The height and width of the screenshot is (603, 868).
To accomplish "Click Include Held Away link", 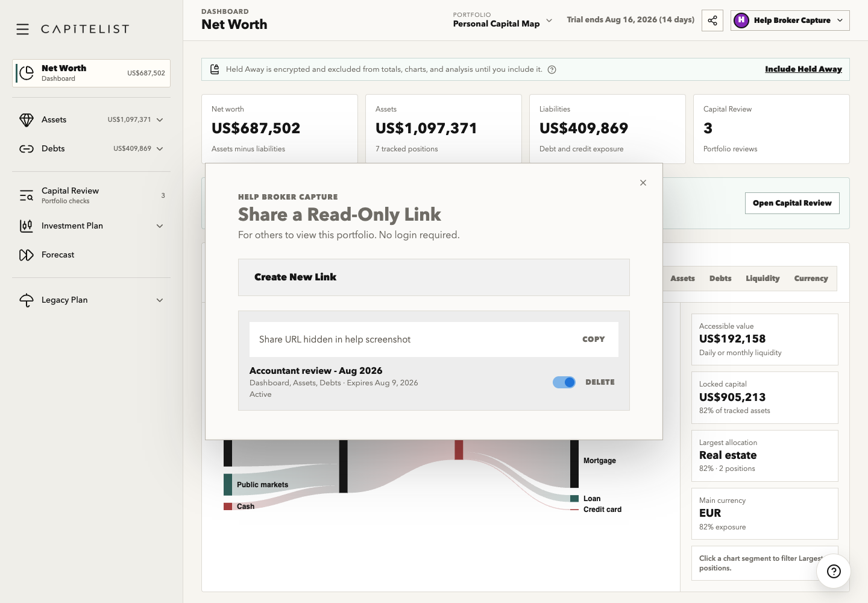I will click(804, 69).
